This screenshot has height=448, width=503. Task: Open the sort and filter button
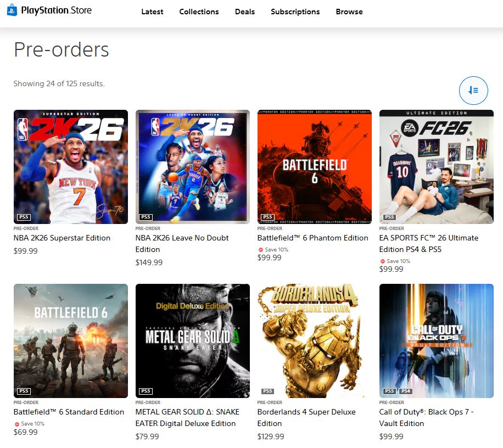pyautogui.click(x=473, y=91)
